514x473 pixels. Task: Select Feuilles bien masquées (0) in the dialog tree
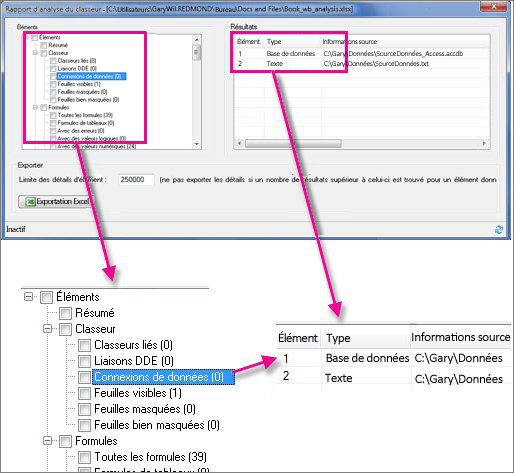[88, 100]
